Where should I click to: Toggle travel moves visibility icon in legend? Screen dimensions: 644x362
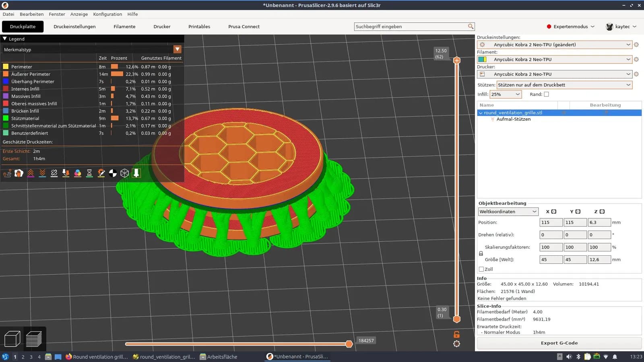coord(7,173)
